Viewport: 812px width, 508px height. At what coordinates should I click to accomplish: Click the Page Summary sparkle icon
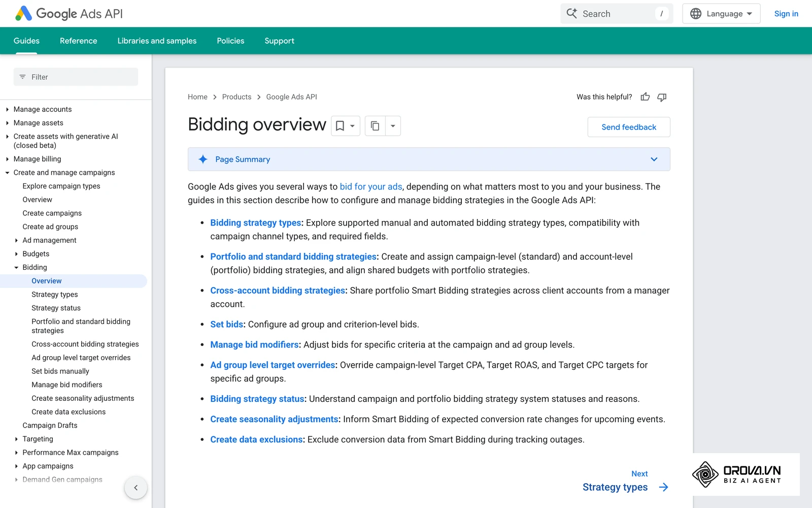[x=203, y=160]
